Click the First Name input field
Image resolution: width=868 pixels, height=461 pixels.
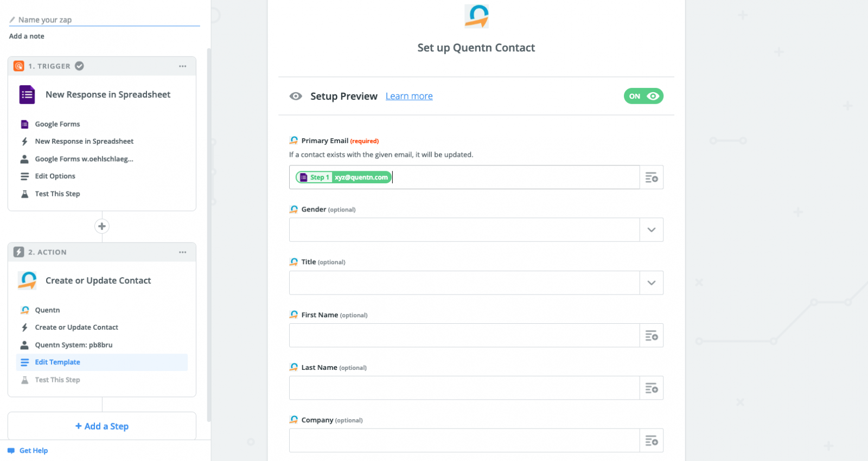[464, 336]
